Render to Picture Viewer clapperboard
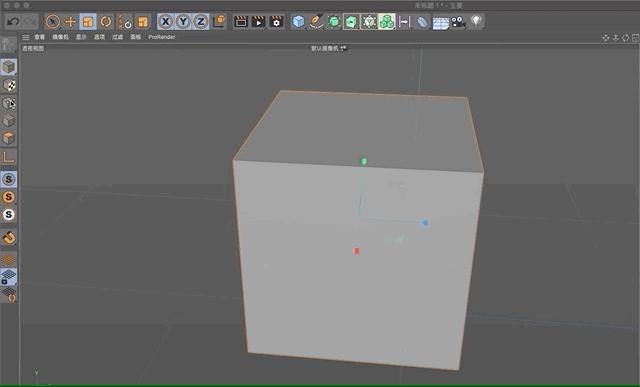 pyautogui.click(x=258, y=22)
